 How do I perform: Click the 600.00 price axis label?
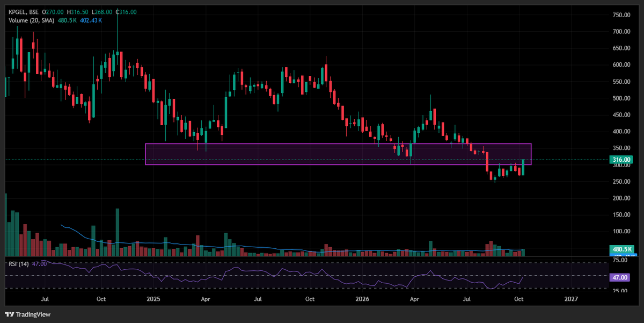coord(621,65)
